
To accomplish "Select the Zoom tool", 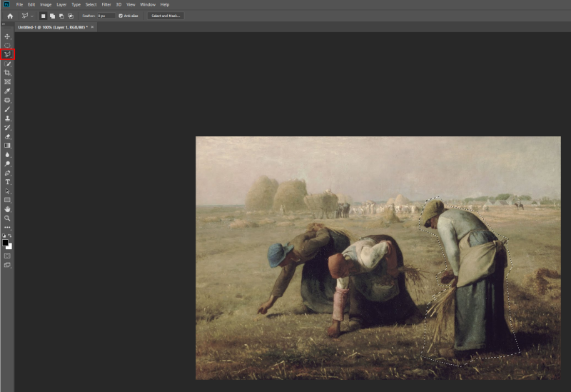I will coord(7,218).
